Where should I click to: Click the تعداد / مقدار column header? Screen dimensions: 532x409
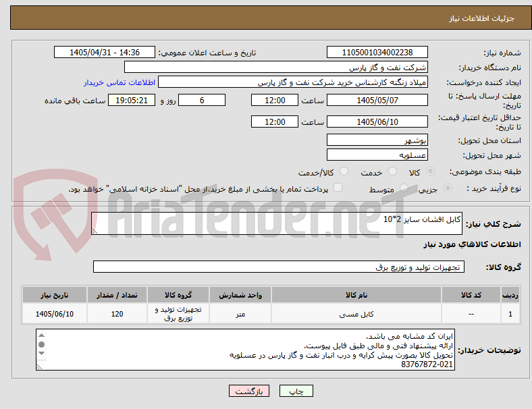(117, 295)
